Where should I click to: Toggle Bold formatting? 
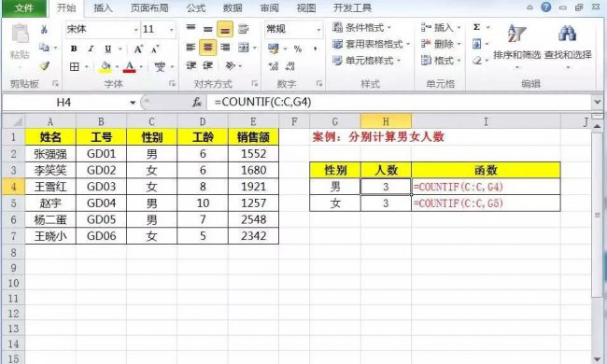74,49
